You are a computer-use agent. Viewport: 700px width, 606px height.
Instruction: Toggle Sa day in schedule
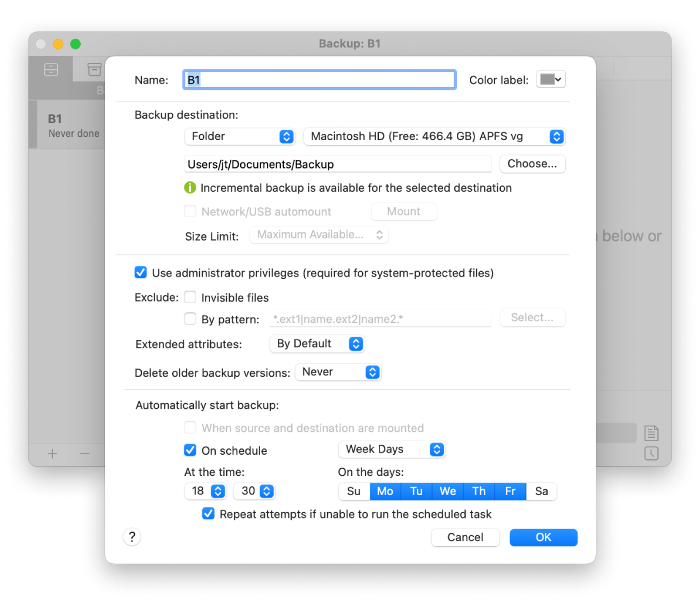coord(542,492)
